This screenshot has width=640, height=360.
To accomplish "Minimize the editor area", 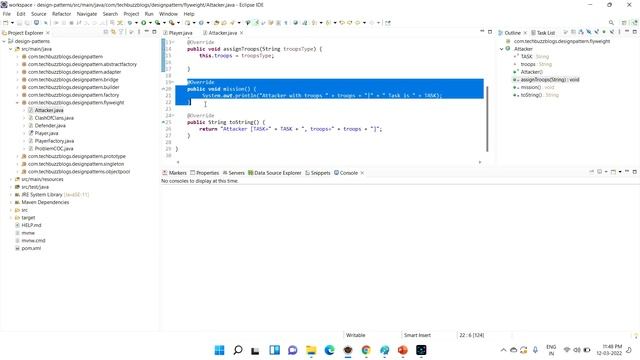I will pyautogui.click(x=482, y=31).
